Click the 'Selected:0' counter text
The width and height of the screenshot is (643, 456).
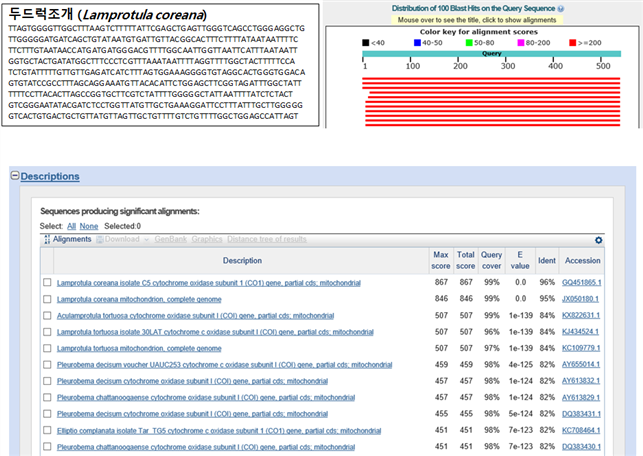pos(122,226)
